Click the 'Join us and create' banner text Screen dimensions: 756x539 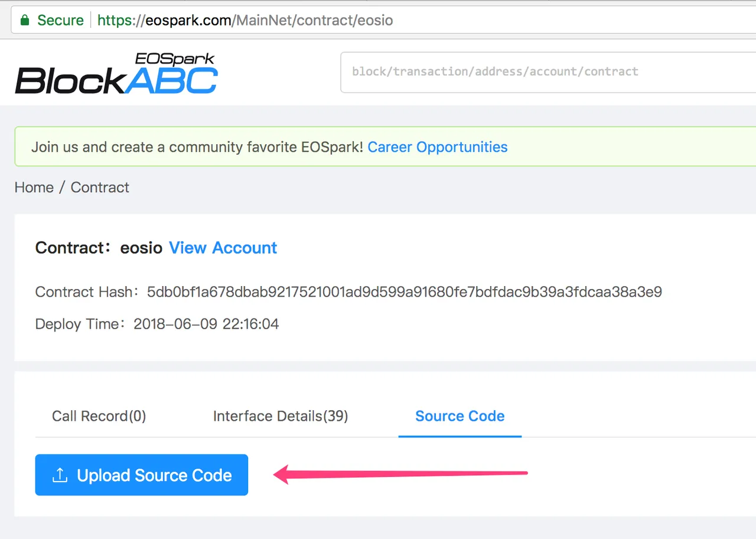pos(197,147)
